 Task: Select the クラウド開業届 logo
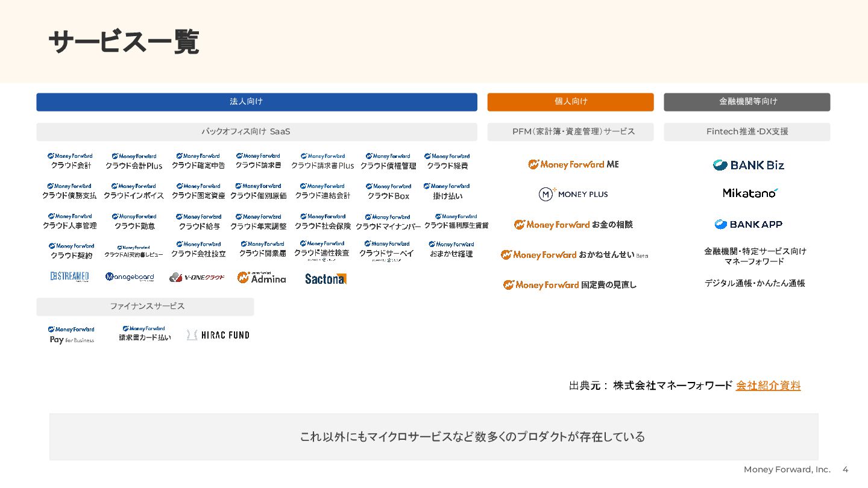[262, 249]
